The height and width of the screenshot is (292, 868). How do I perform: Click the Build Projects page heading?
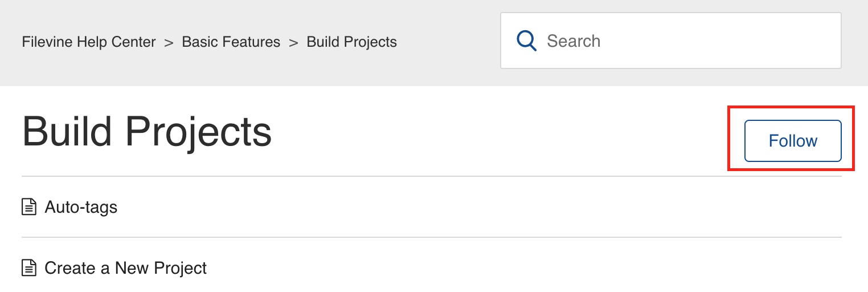[x=147, y=132]
